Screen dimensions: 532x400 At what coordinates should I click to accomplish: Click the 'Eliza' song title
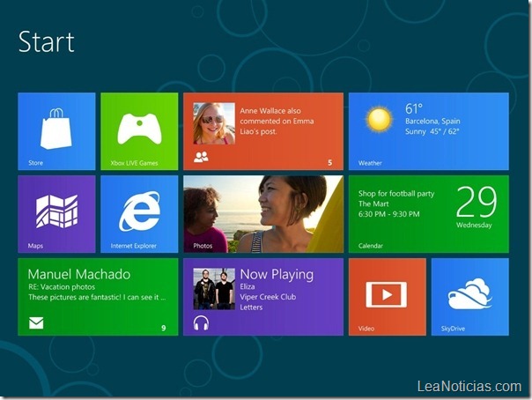(248, 286)
